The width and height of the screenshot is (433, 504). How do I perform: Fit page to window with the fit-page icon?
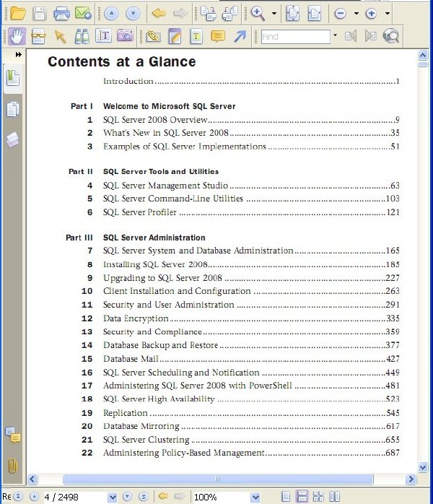click(x=292, y=14)
